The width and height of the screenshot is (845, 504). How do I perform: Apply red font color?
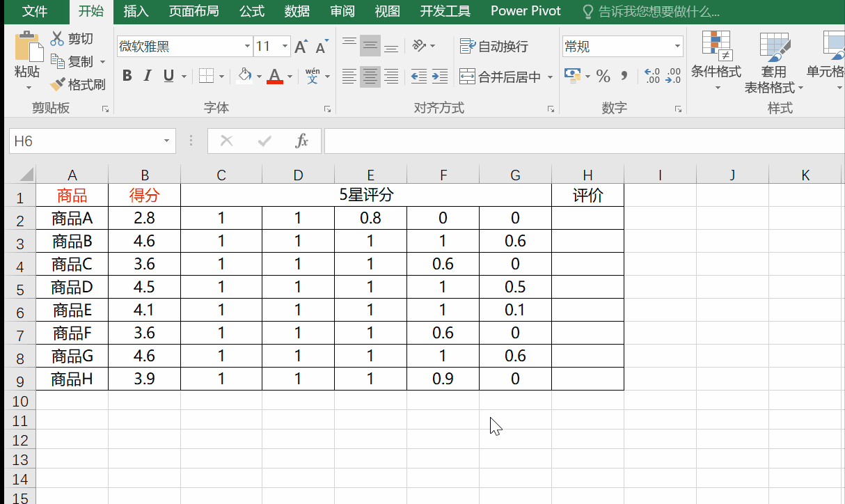point(275,76)
